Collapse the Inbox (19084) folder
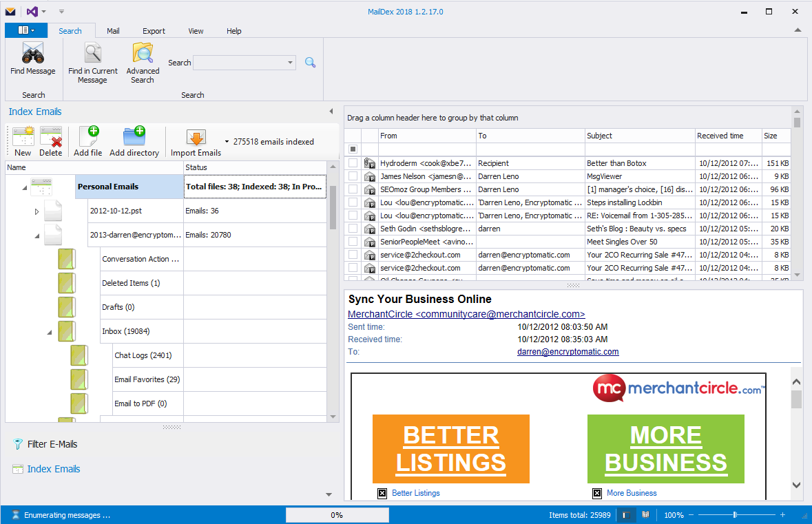 tap(49, 333)
